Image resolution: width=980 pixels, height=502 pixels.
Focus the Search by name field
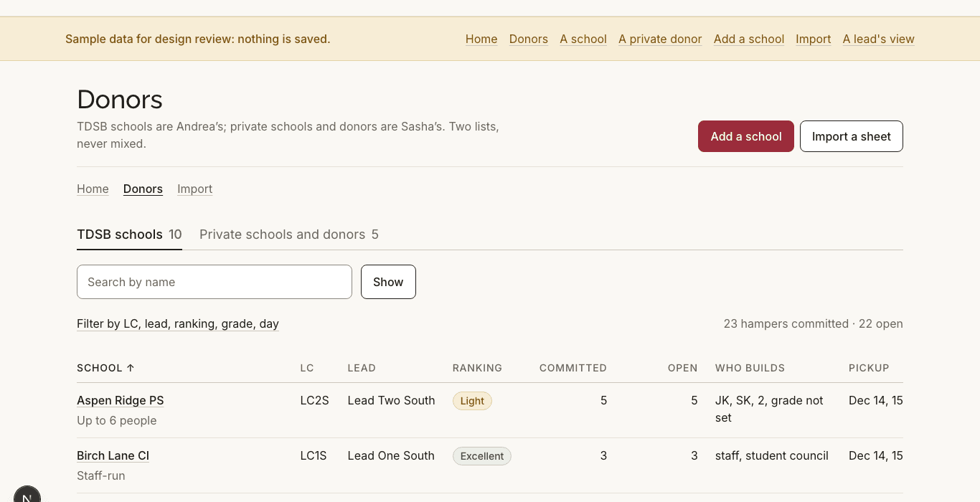click(215, 282)
